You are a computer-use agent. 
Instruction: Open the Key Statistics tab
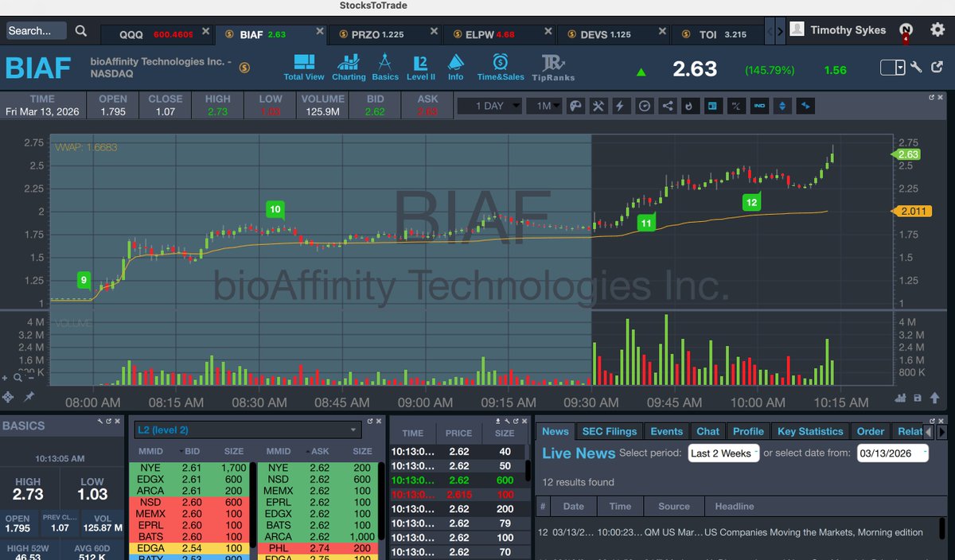click(809, 431)
